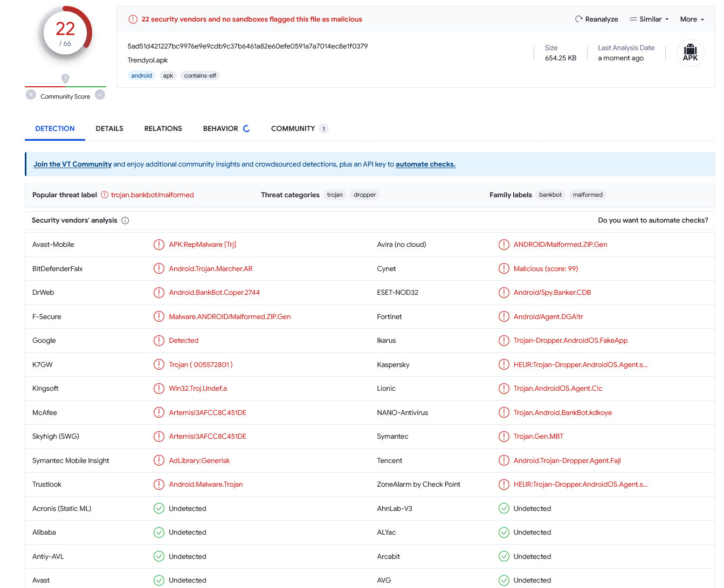Click the 22/66 detection score gauge
This screenshot has height=588, width=724.
pyautogui.click(x=65, y=33)
